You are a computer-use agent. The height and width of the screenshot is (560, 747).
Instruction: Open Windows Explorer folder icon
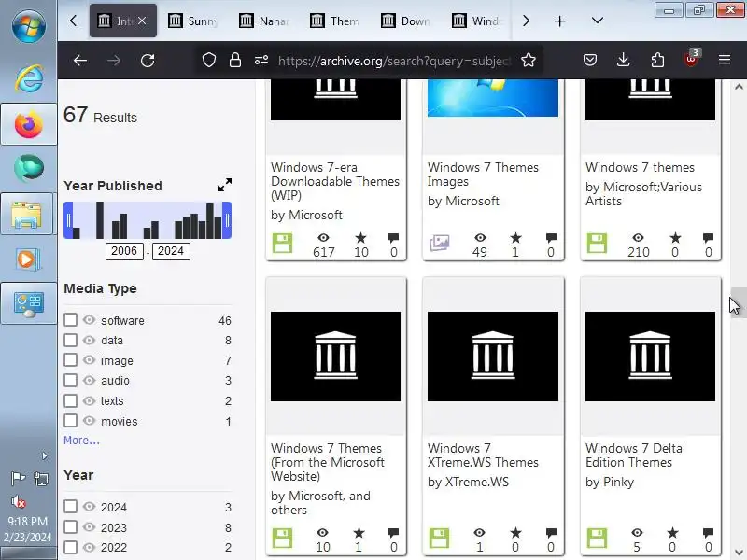27,215
